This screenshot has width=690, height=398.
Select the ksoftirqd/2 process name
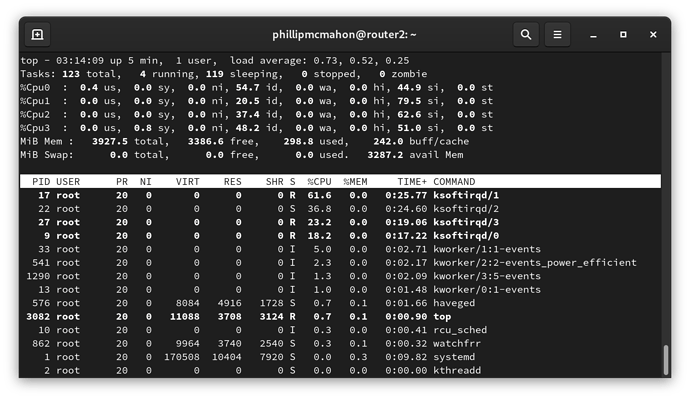[466, 209]
